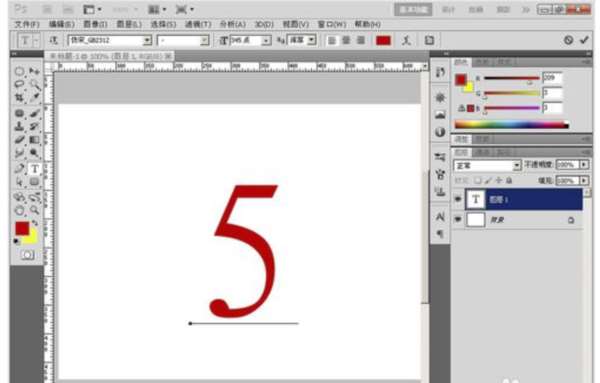The width and height of the screenshot is (600, 383).
Task: Hide the background layer eye icon
Action: (x=458, y=219)
